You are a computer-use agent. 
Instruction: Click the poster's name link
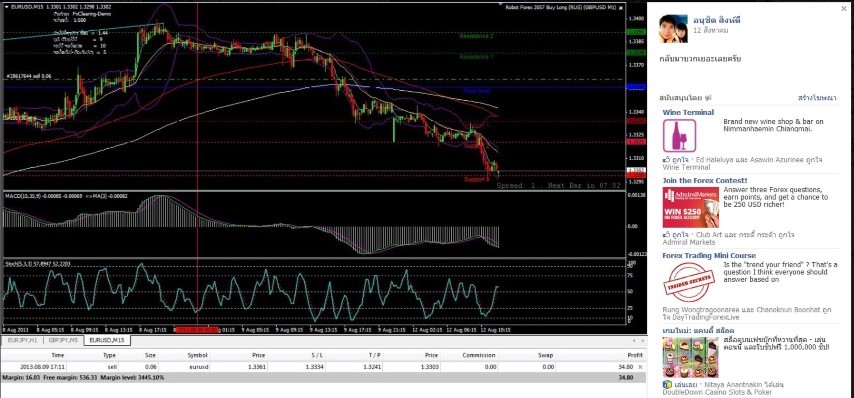coord(716,21)
